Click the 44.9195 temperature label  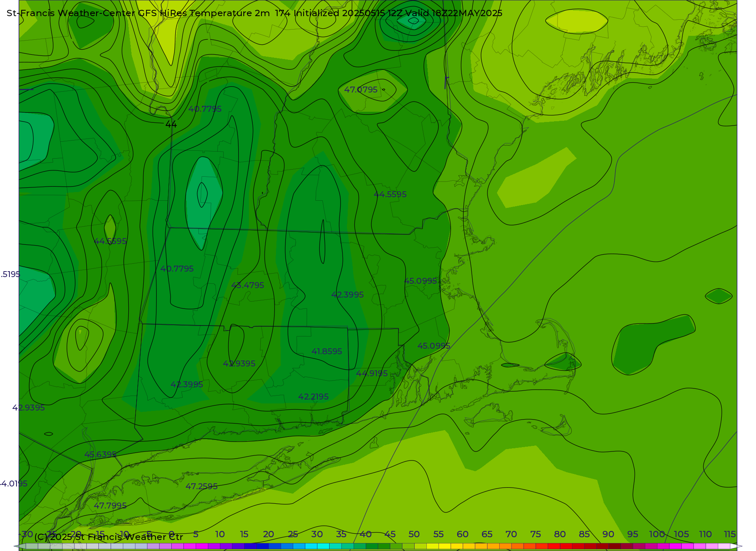click(x=372, y=373)
